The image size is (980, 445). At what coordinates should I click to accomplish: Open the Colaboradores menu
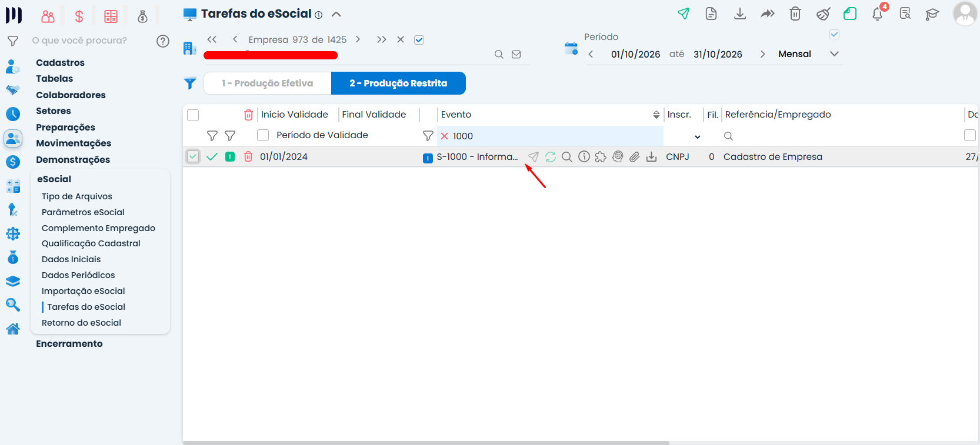pos(71,95)
